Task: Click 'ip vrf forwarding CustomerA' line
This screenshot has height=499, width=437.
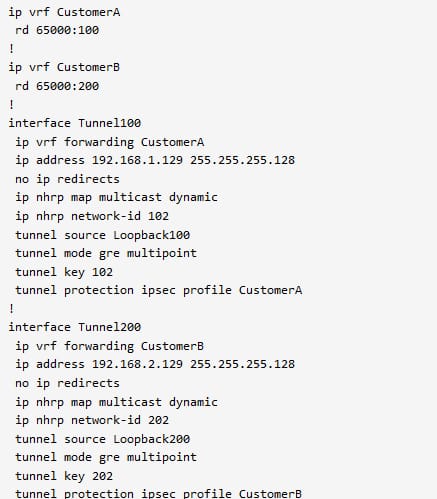Action: [110, 142]
